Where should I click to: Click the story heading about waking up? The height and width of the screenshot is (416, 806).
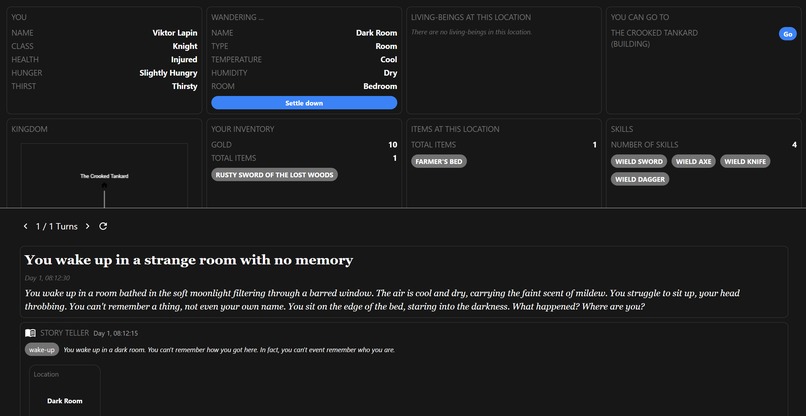(x=189, y=260)
